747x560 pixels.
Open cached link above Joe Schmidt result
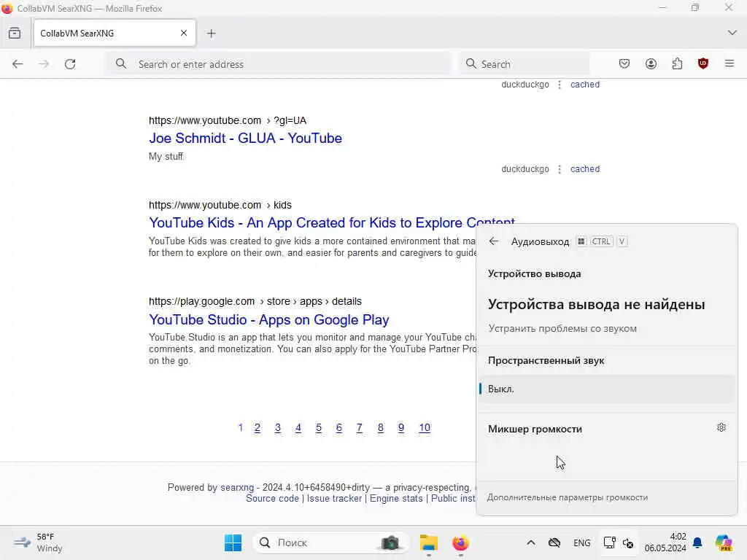[x=585, y=85]
